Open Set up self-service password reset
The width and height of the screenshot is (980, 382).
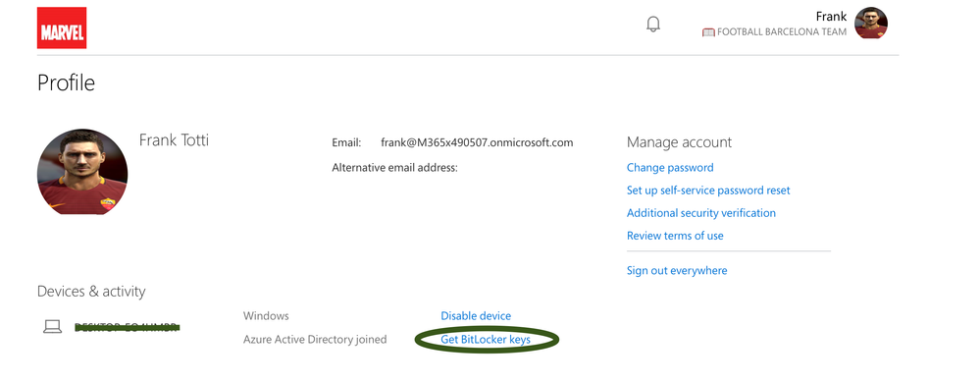point(708,191)
